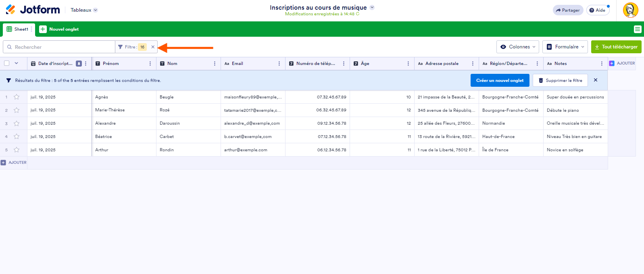Screen dimensions: 644x274
Task: Expand the Formulaire dropdown
Action: pyautogui.click(x=565, y=47)
